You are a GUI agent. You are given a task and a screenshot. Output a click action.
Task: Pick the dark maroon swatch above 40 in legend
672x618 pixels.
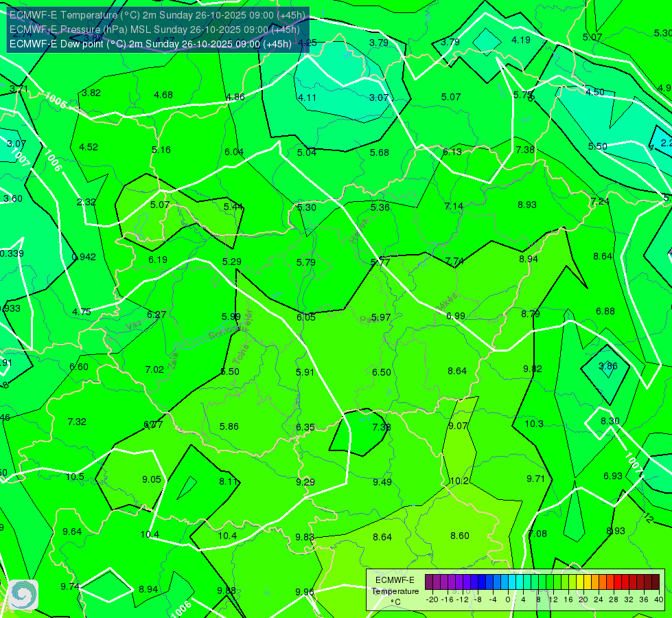point(656,582)
